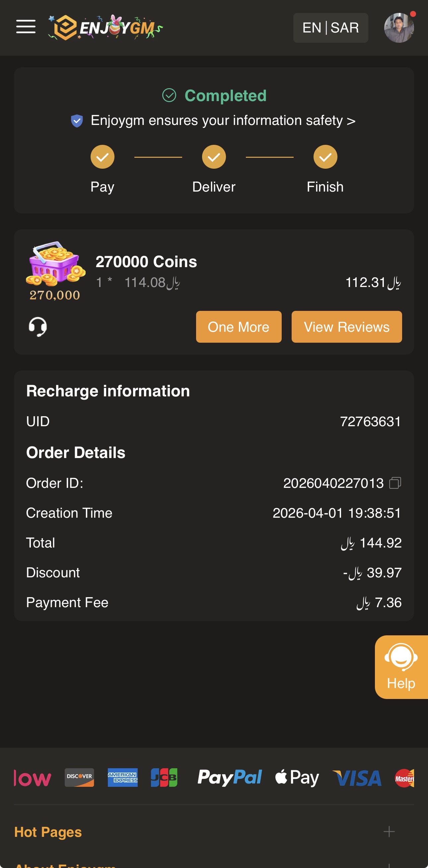The width and height of the screenshot is (428, 868).
Task: Open the EN | SAR language currency selector
Action: click(330, 28)
